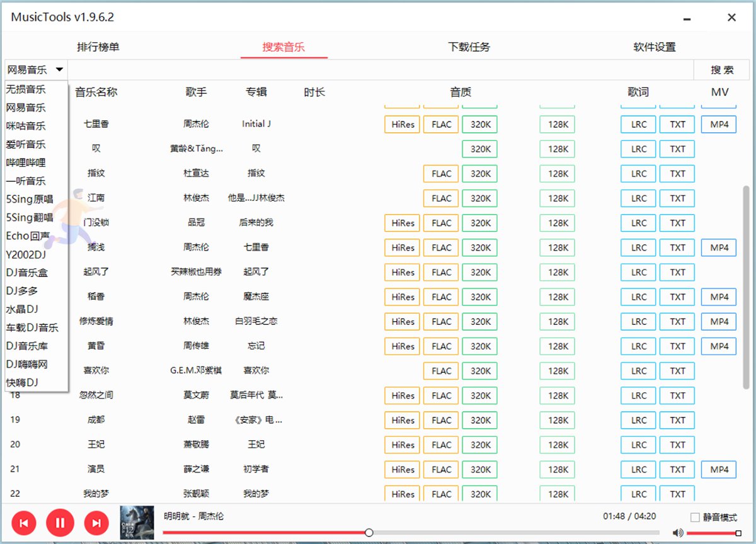
Task: Open the album cover thumbnail
Action: [137, 523]
